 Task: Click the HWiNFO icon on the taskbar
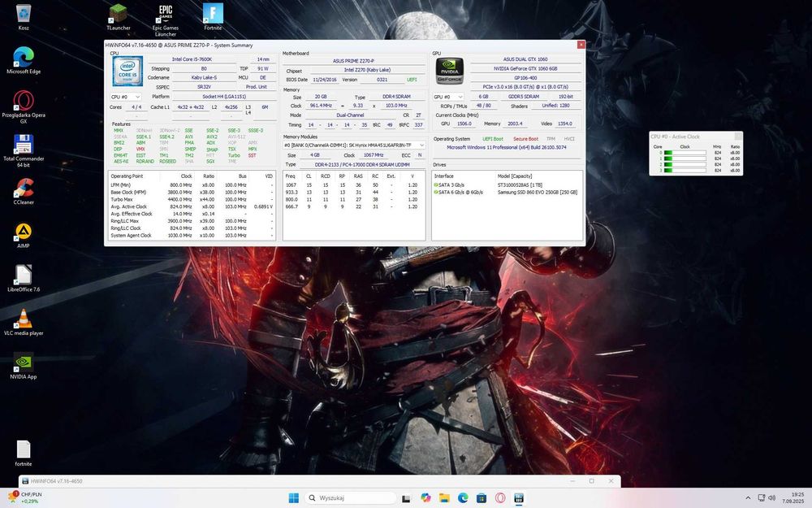(518, 497)
